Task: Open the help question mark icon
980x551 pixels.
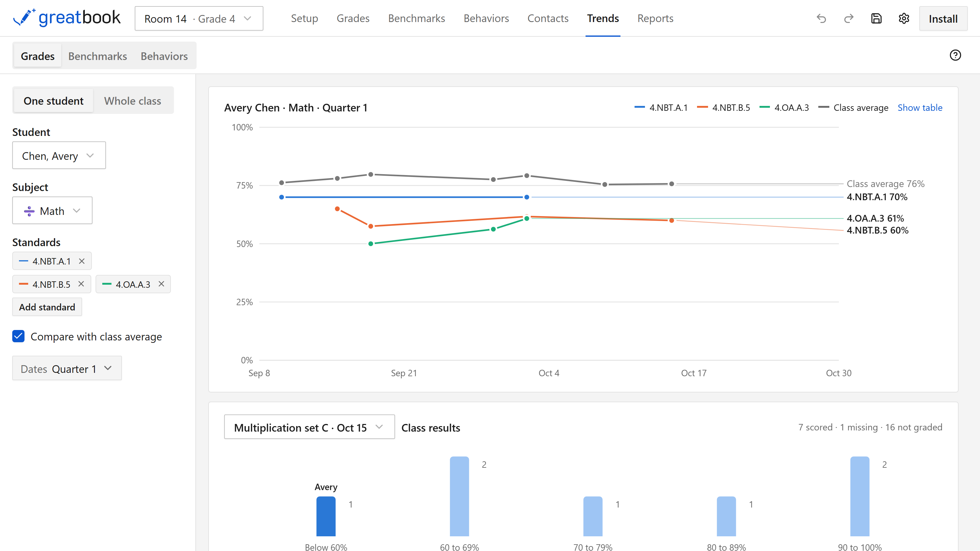Action: coord(955,55)
